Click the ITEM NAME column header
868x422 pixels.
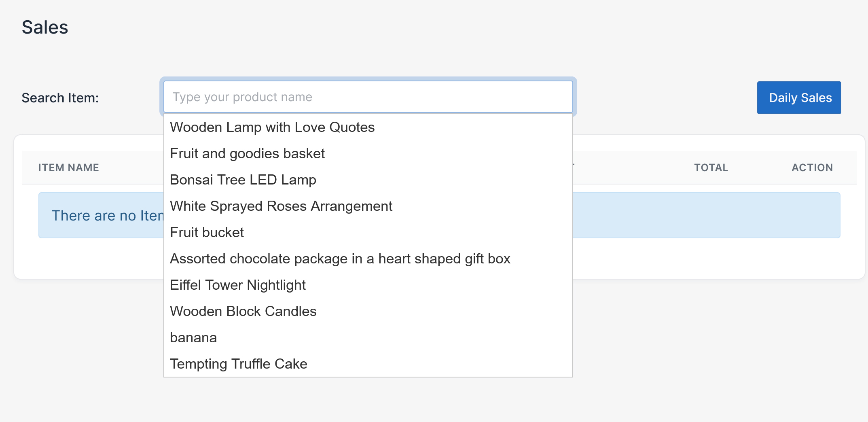pyautogui.click(x=69, y=168)
